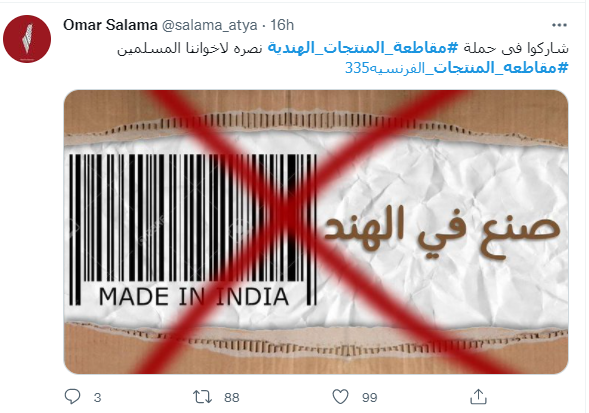Open the reply speech bubble icon
This screenshot has width=589, height=413.
[x=72, y=397]
